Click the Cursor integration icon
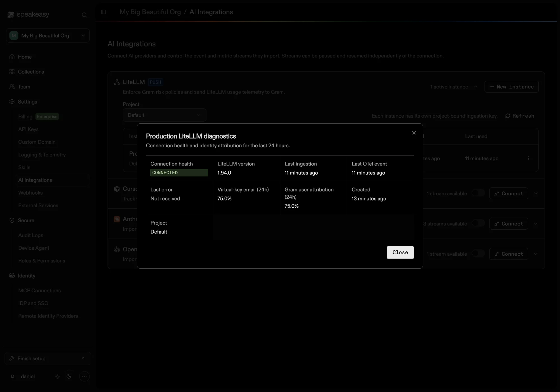 (x=117, y=189)
